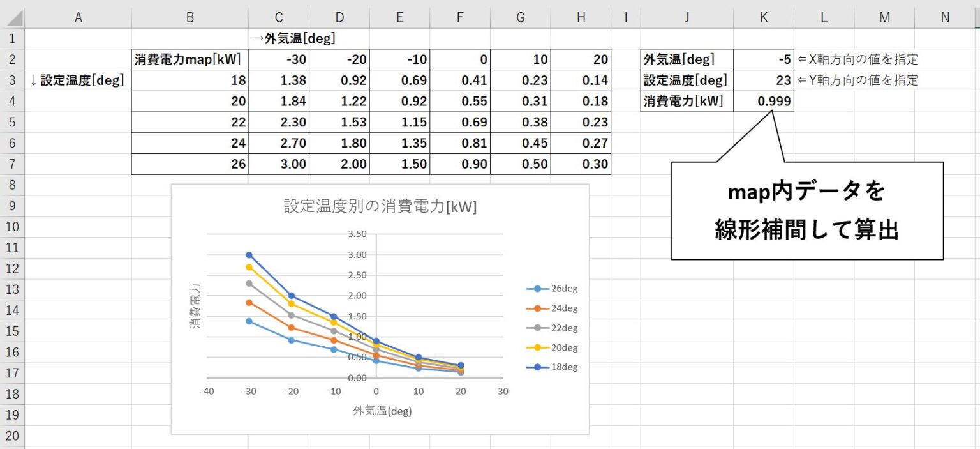
Task: Click cell with value 0.81
Action: click(460, 143)
